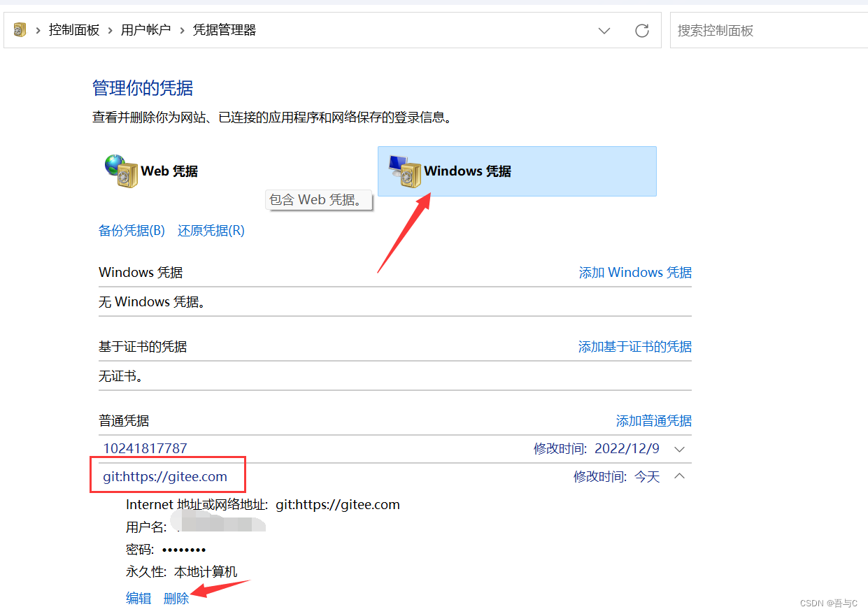Click the masked 密码 value
Screen dimensions: 868x614
184,550
